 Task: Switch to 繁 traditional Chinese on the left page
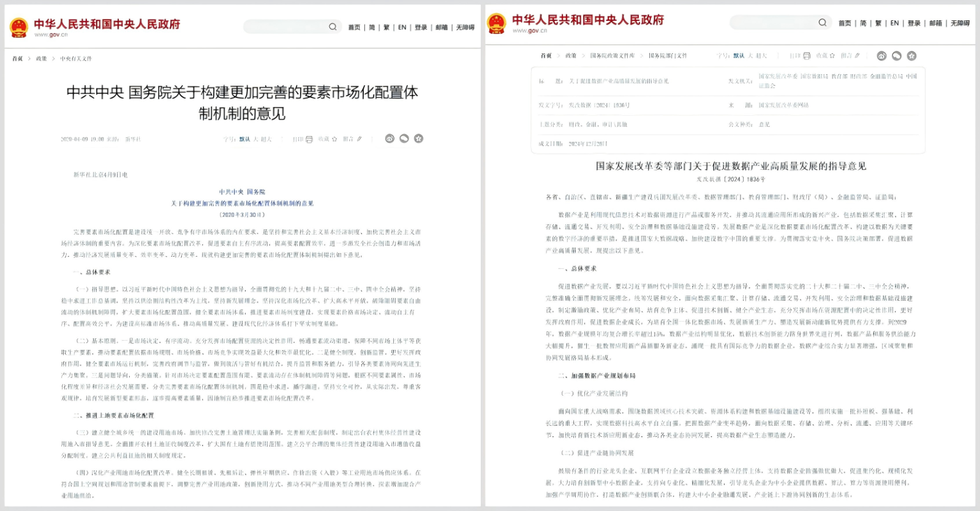(386, 28)
